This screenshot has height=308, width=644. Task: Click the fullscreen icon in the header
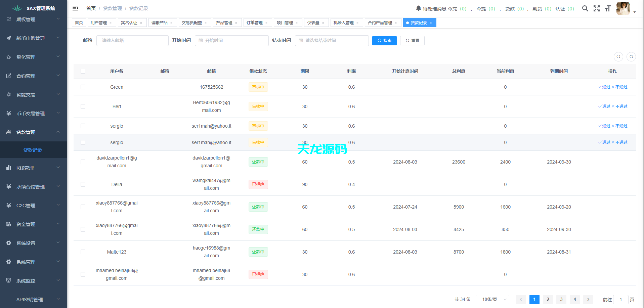[597, 8]
